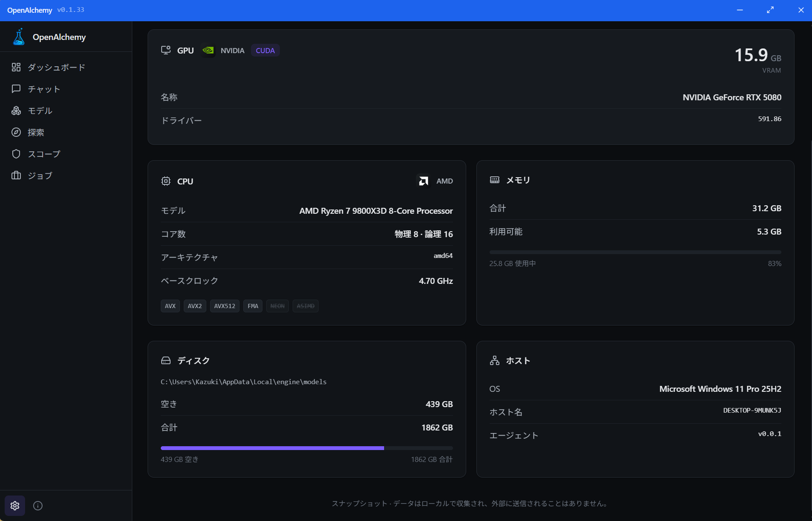Click hostname DESKTOP-9MUNK5J
The height and width of the screenshot is (521, 812).
tap(752, 410)
